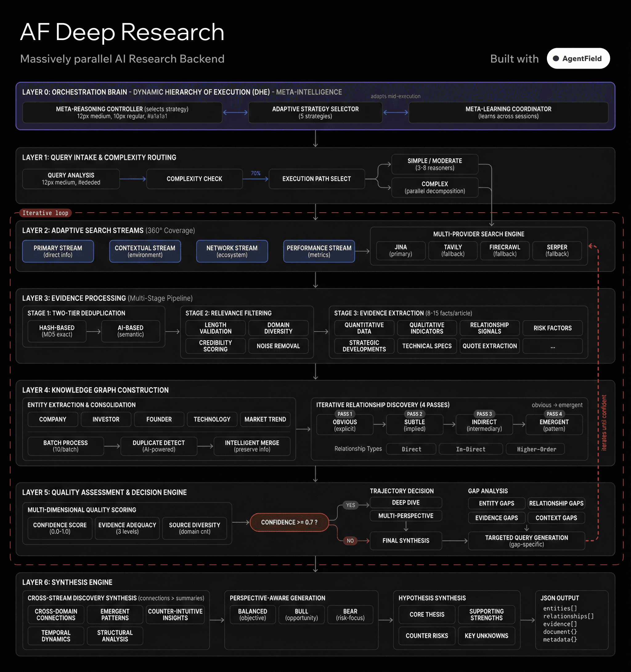
Task: Click the TARGETED QUERY GENERATION button
Action: pos(526,541)
